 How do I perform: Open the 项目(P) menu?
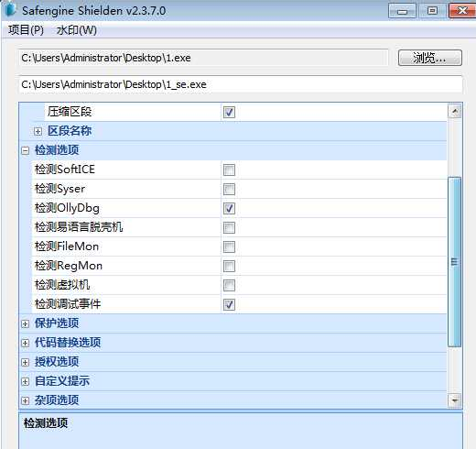click(x=26, y=30)
